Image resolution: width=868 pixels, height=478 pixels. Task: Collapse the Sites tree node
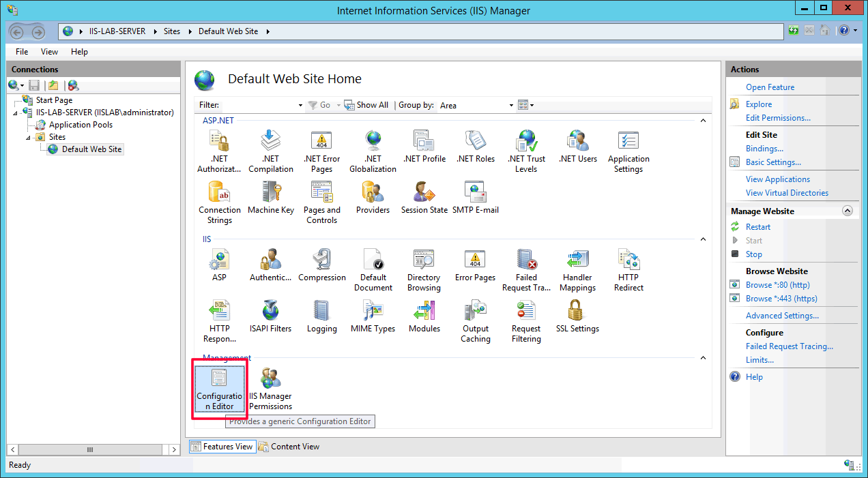point(29,137)
